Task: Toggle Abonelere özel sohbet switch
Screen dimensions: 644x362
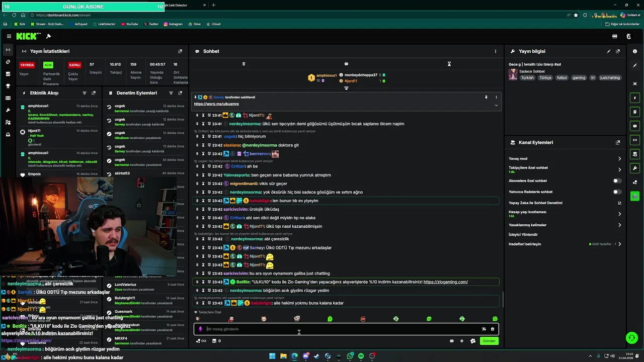Action: pyautogui.click(x=617, y=180)
